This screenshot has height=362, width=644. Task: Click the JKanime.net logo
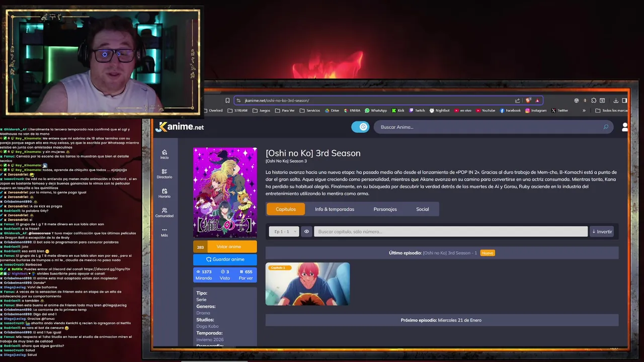click(180, 127)
